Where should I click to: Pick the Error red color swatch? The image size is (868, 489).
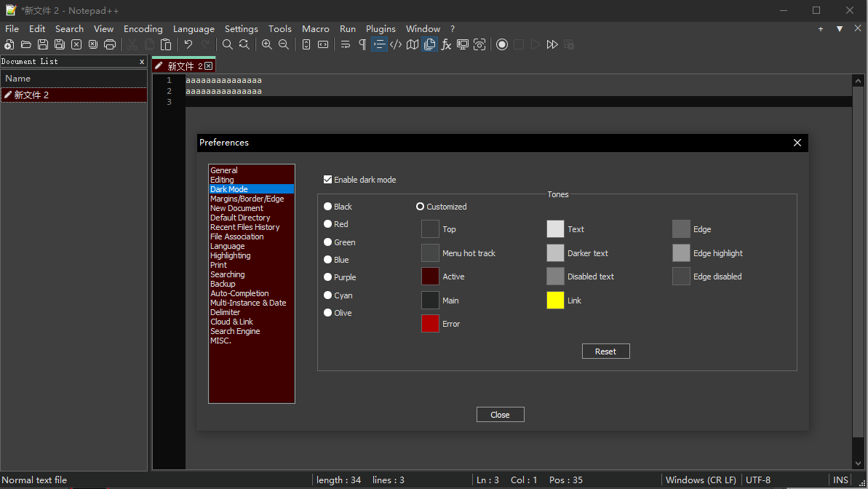point(430,323)
